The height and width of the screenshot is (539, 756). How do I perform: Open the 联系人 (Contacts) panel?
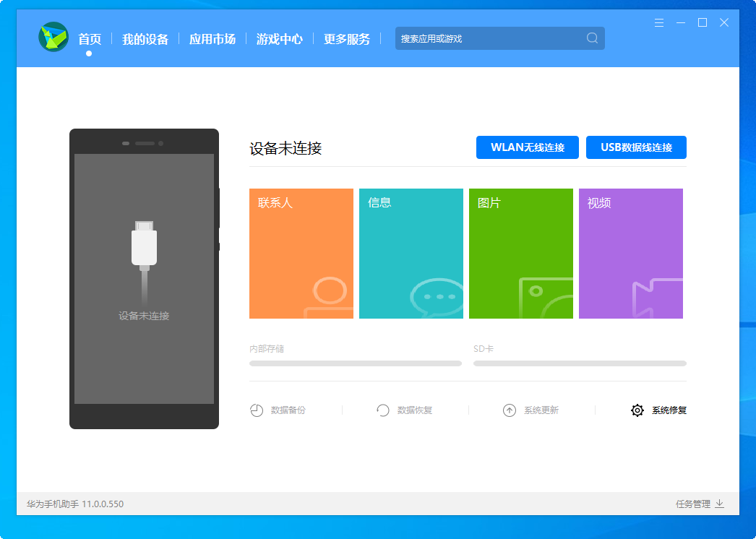(x=301, y=253)
